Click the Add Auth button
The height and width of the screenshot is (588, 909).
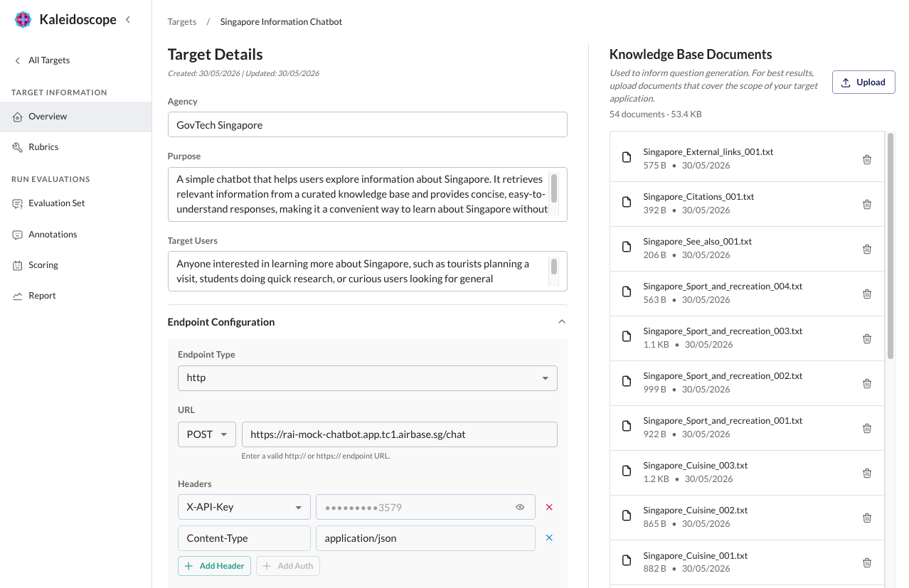(x=288, y=566)
